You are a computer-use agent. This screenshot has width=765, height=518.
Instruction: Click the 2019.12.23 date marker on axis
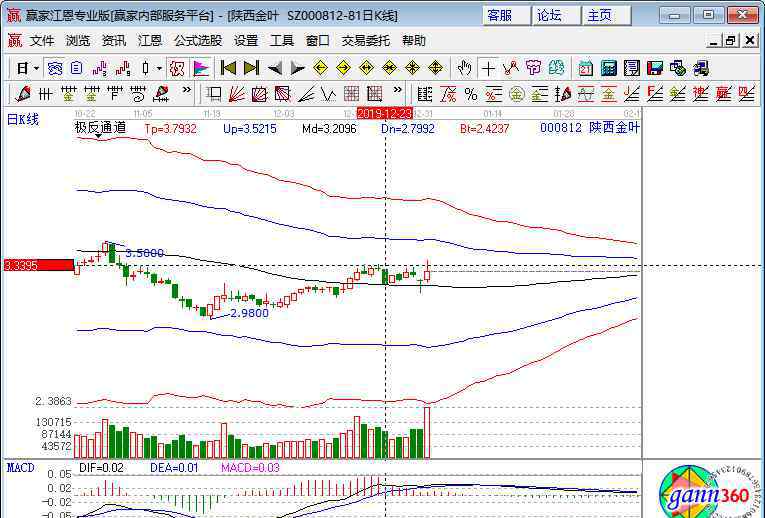click(385, 114)
